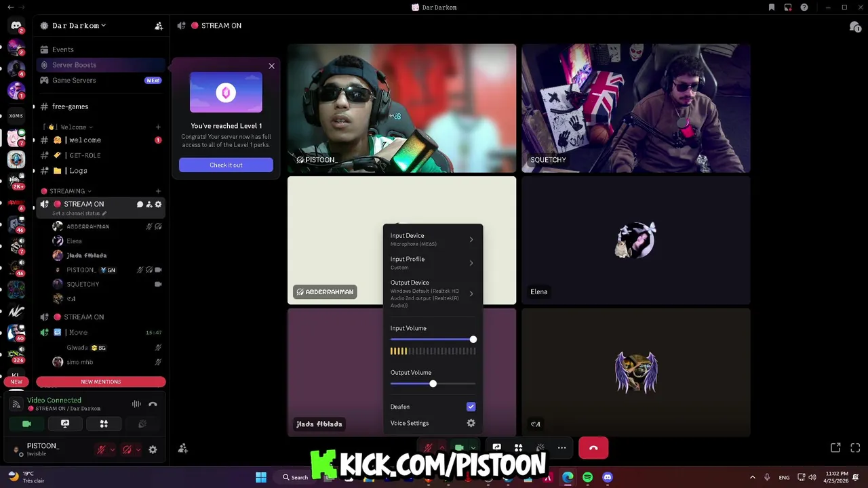Adjust the Input Volume slider
The image size is (868, 488).
pyautogui.click(x=433, y=340)
